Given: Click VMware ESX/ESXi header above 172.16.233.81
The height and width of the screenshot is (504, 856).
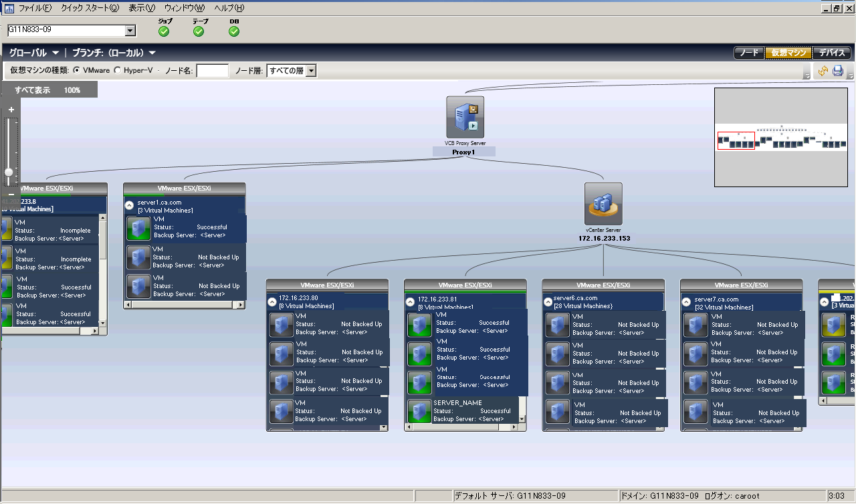Looking at the screenshot, I should click(465, 285).
